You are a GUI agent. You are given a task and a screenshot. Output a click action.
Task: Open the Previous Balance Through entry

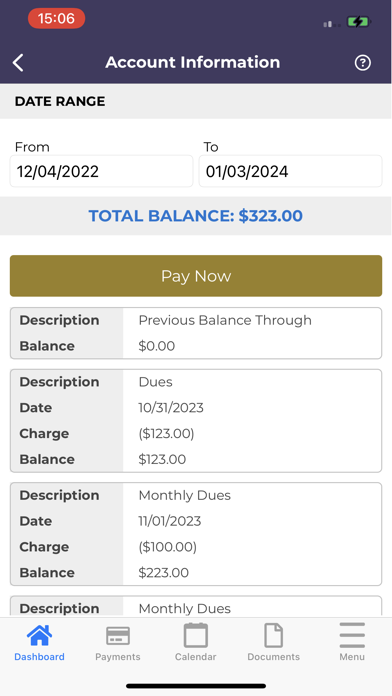[196, 333]
